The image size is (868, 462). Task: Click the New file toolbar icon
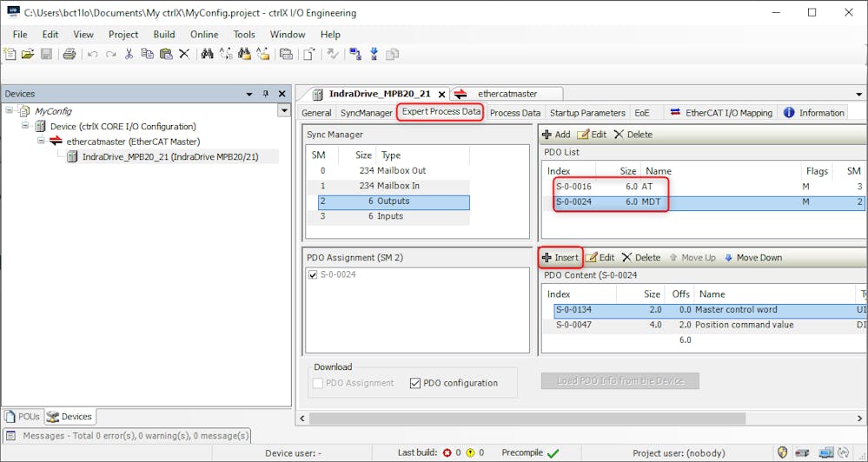pyautogui.click(x=10, y=54)
